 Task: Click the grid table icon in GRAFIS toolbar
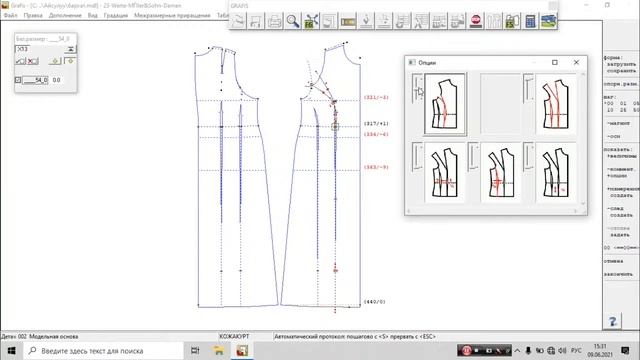click(x=439, y=21)
